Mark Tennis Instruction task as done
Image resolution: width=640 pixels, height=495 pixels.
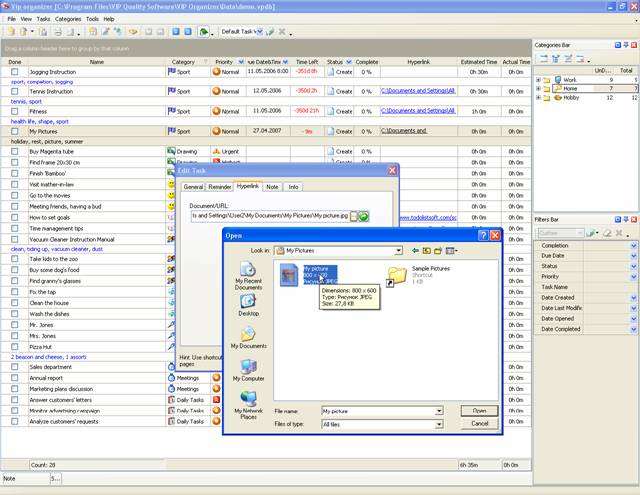pyautogui.click(x=15, y=91)
